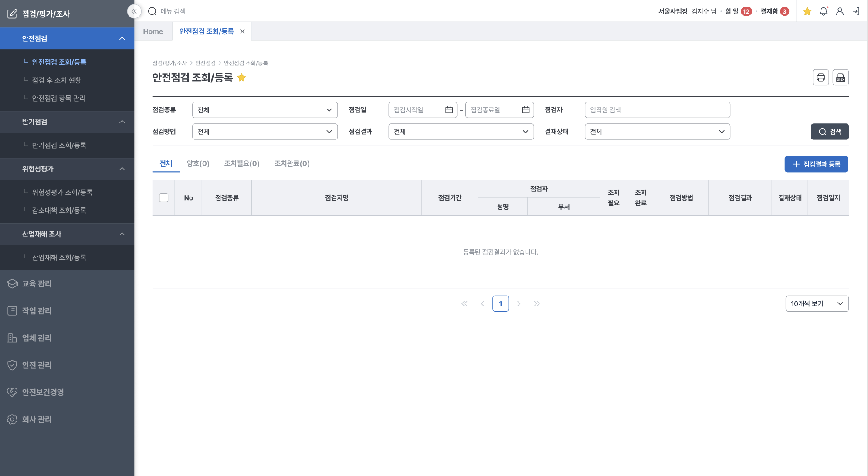Click the 검색 search button
The width and height of the screenshot is (868, 476).
[829, 132]
